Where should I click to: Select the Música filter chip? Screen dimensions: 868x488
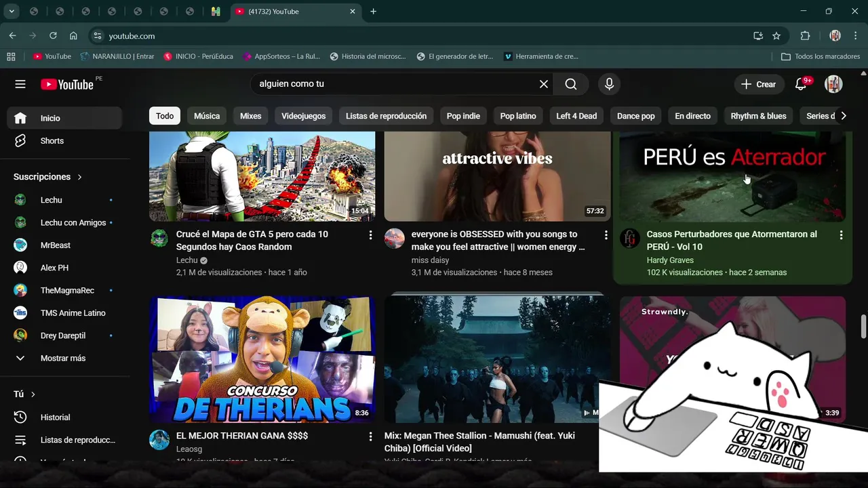point(207,116)
